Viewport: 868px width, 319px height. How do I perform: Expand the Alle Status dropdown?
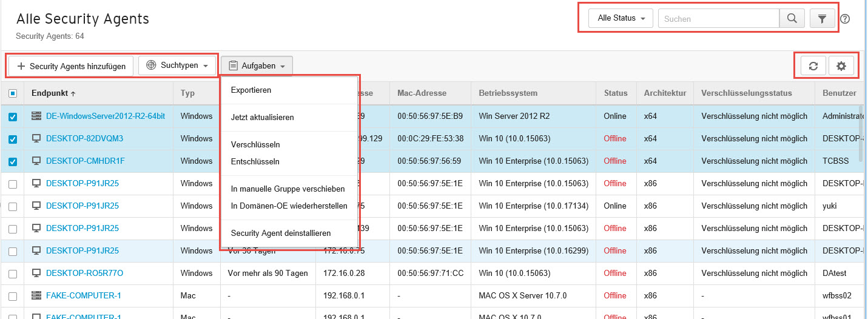point(621,18)
